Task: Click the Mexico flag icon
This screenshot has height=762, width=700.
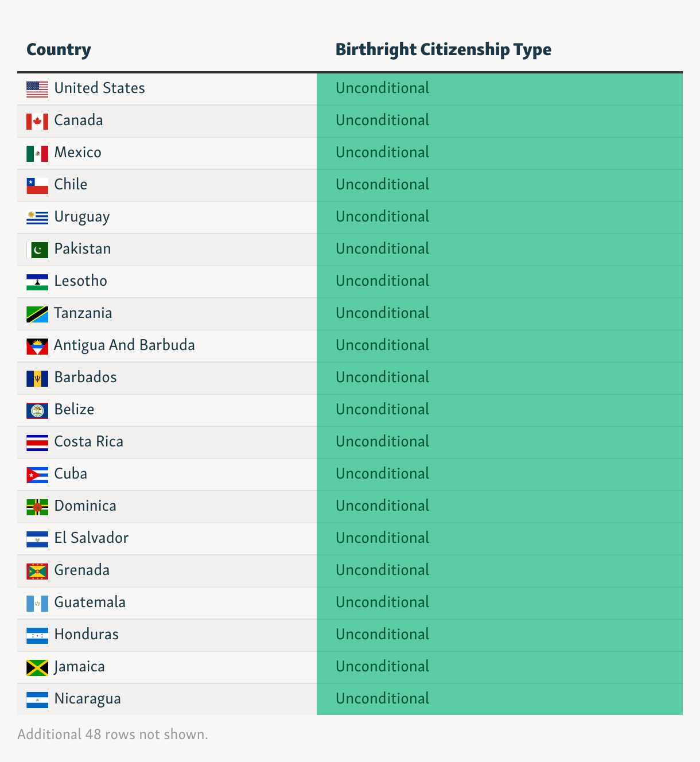Action: click(37, 153)
